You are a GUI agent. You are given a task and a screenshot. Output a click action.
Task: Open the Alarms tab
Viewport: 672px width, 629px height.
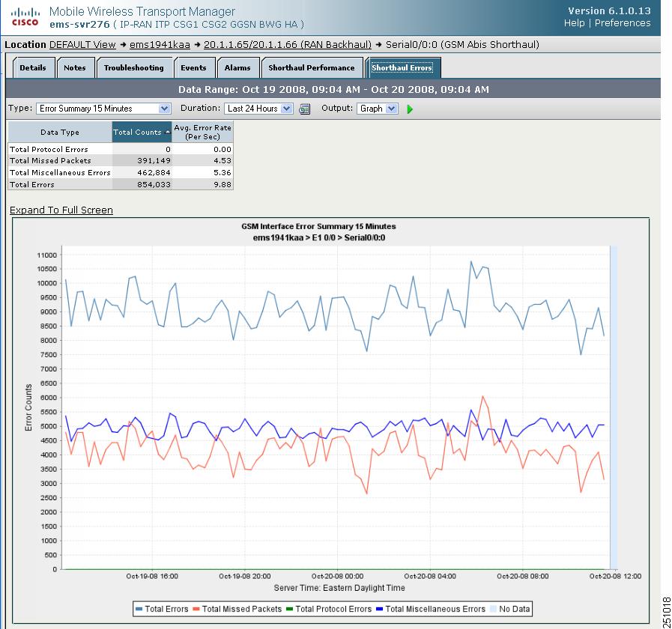click(237, 67)
